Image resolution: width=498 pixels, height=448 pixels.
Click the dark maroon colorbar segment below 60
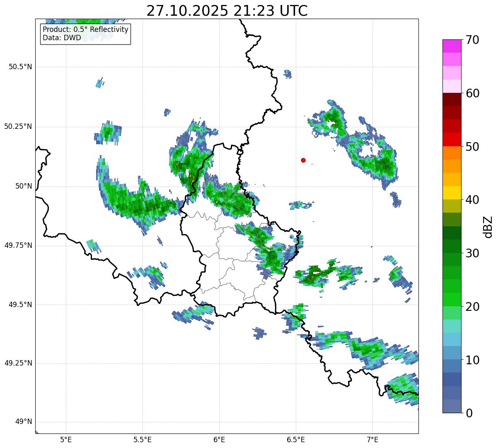452,99
